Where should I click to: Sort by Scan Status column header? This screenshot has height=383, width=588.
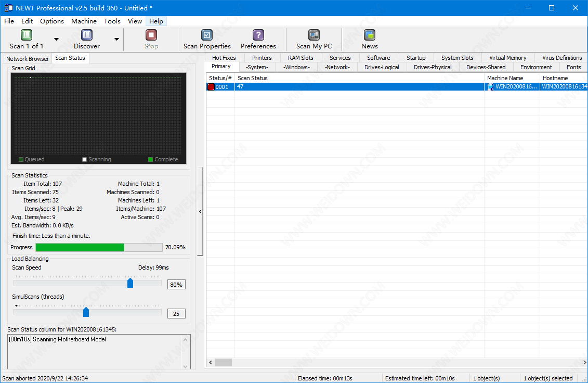359,78
